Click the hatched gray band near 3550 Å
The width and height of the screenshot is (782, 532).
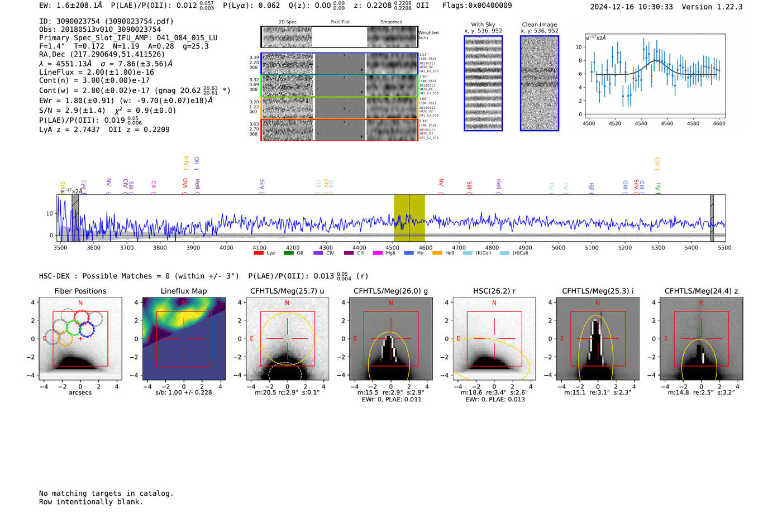[x=75, y=218]
